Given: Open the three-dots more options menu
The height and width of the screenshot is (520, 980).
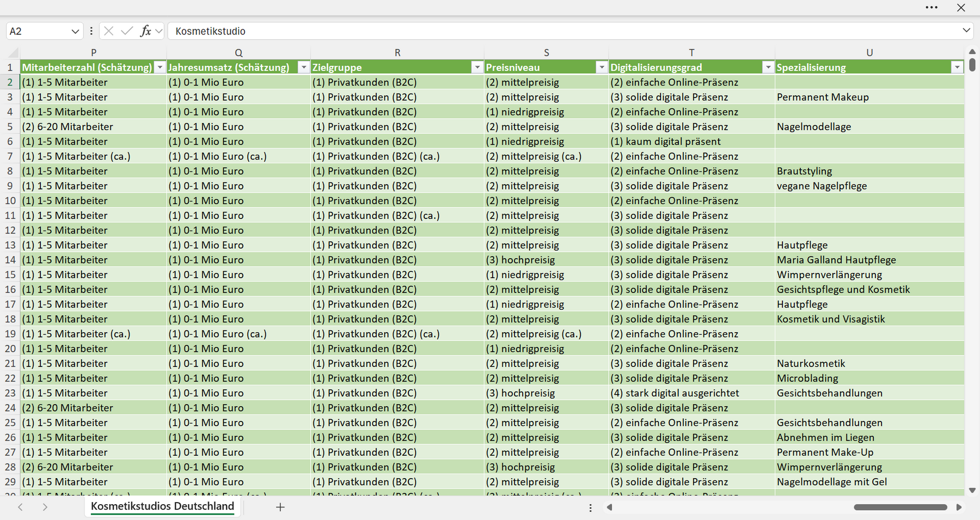Looking at the screenshot, I should tap(932, 8).
